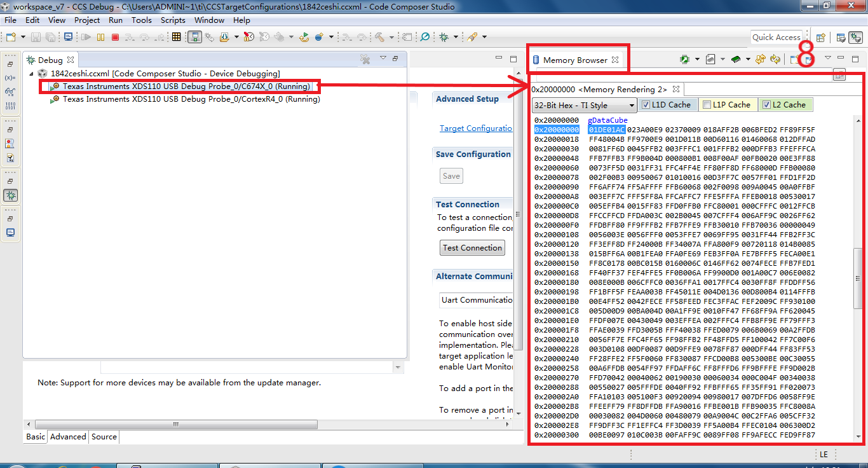Click the Quick Access field
868x468 pixels.
776,38
